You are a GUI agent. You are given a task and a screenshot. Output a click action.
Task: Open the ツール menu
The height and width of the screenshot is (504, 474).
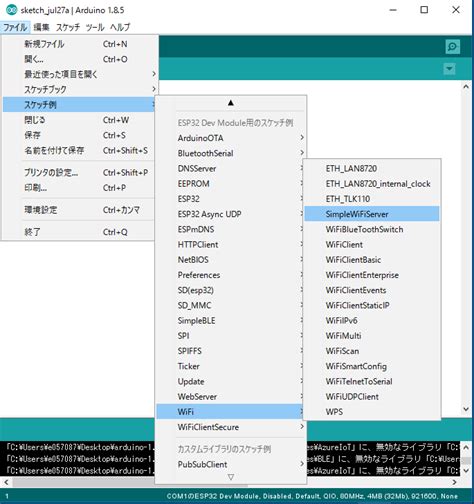95,27
